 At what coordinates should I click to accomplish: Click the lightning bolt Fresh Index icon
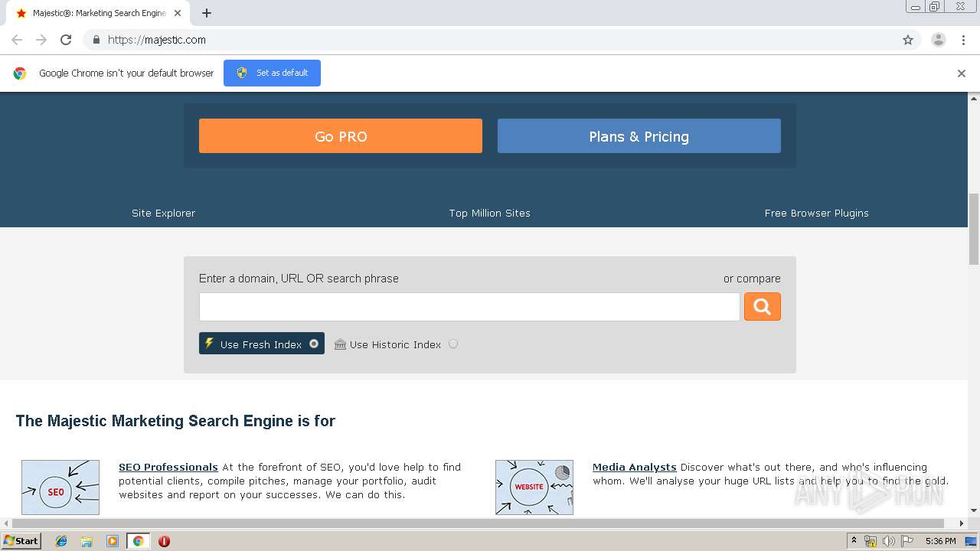[x=209, y=344]
